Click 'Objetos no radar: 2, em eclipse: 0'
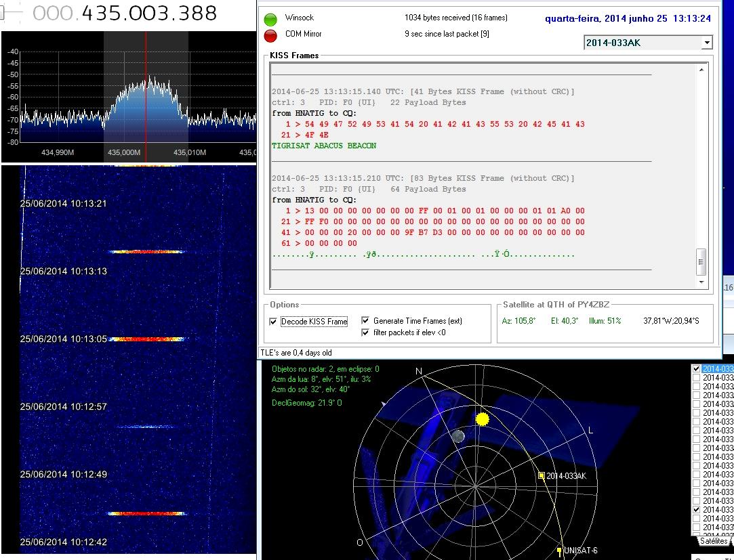734x560 pixels. click(x=325, y=368)
